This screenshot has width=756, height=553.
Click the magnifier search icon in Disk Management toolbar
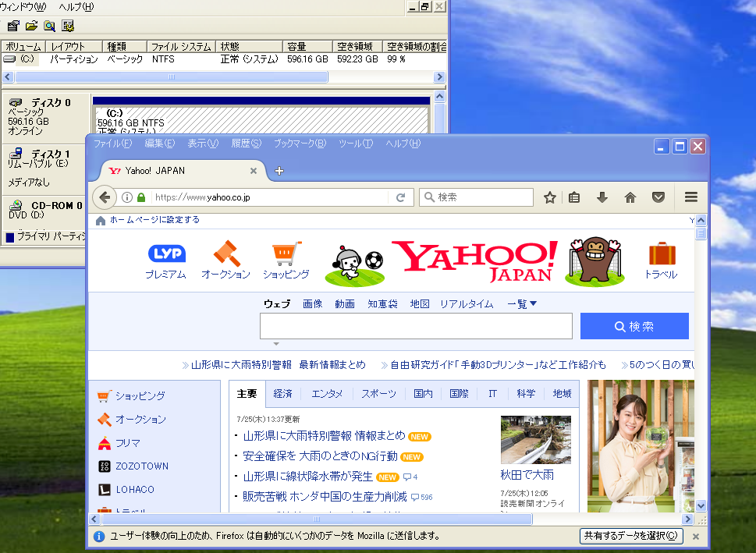click(49, 26)
